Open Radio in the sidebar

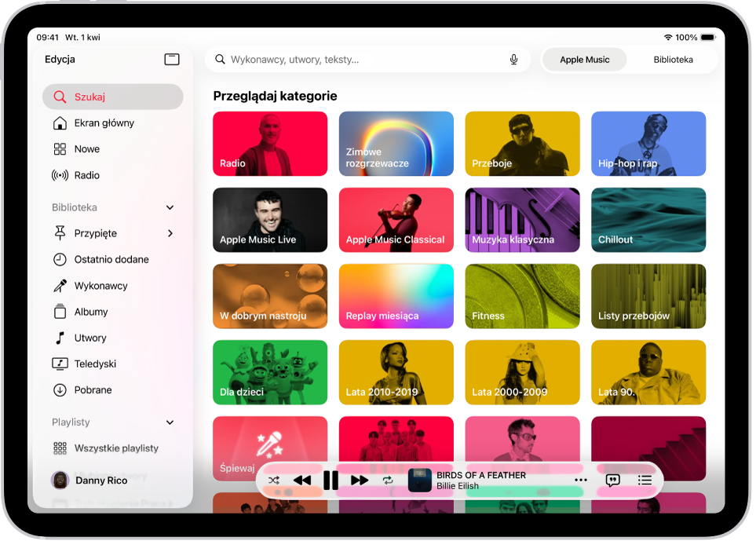113,175
